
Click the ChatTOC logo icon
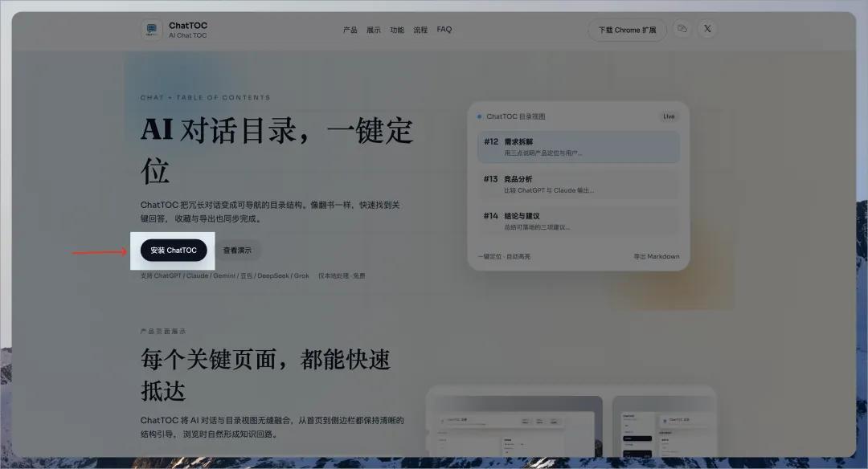tap(152, 29)
